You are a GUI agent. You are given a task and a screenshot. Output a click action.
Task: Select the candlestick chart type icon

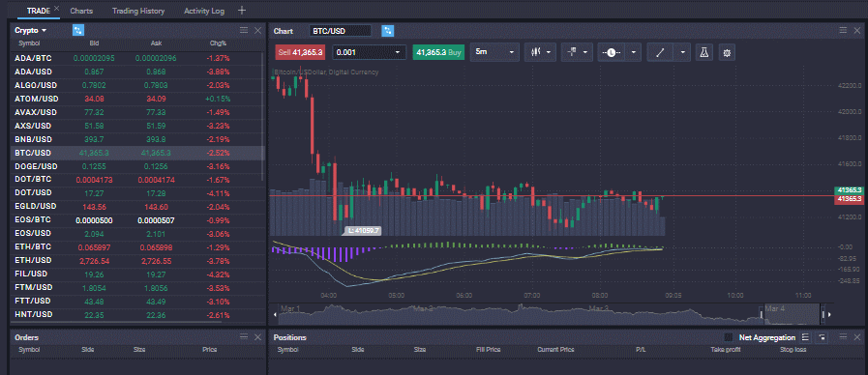click(535, 52)
